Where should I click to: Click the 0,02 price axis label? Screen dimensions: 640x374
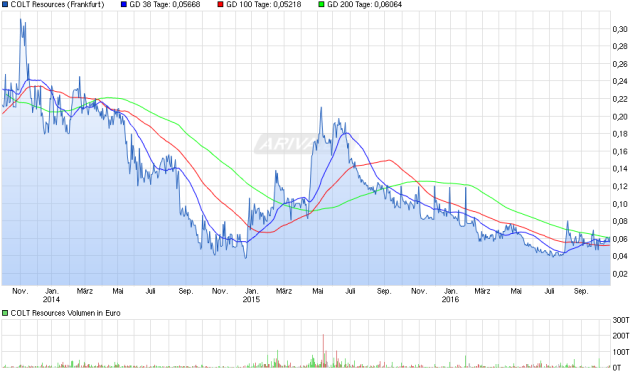(620, 274)
